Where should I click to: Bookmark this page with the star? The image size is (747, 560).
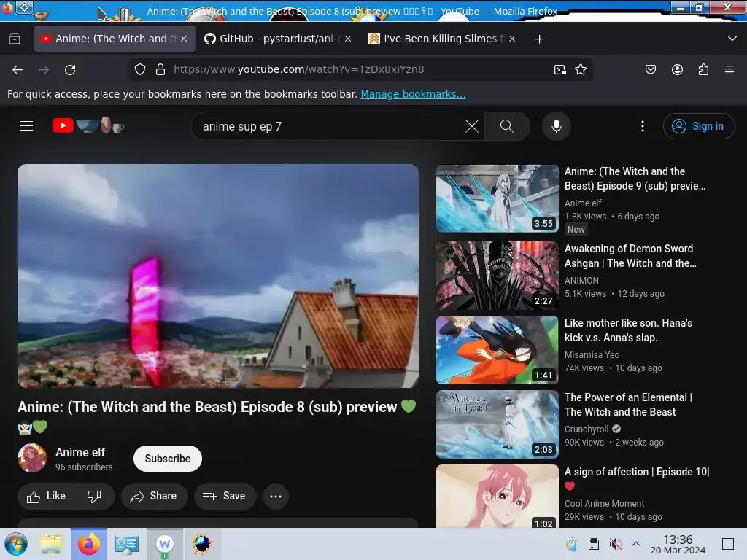[x=580, y=69]
